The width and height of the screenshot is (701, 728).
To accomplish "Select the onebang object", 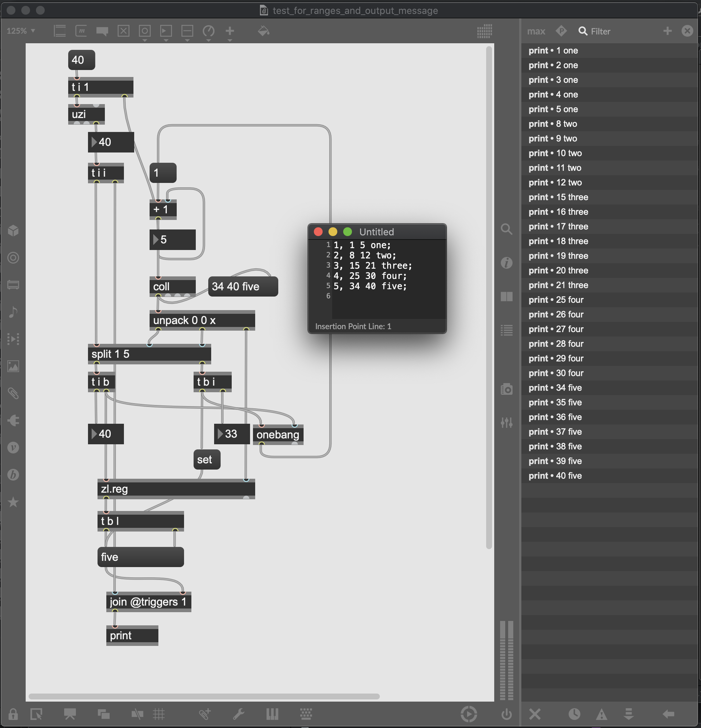I will [x=278, y=435].
